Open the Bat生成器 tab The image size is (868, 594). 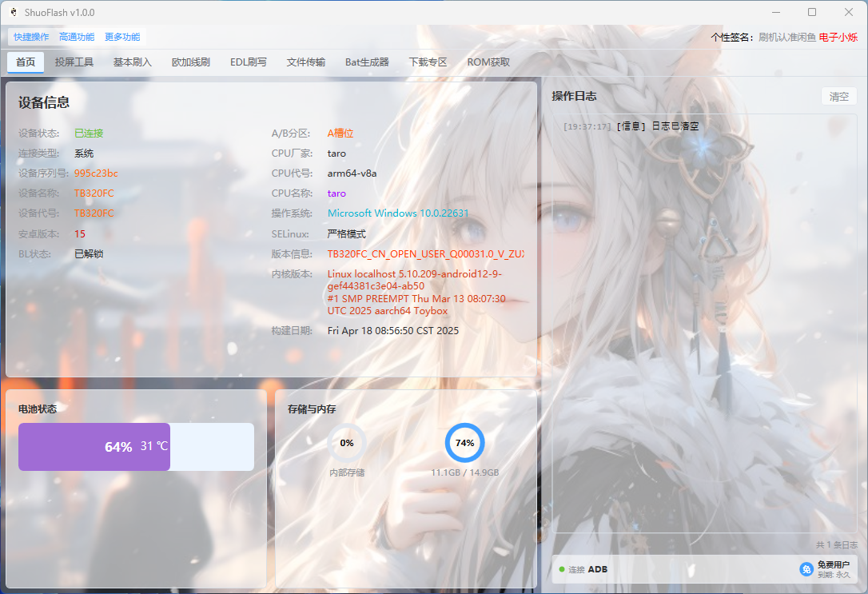[x=367, y=62]
